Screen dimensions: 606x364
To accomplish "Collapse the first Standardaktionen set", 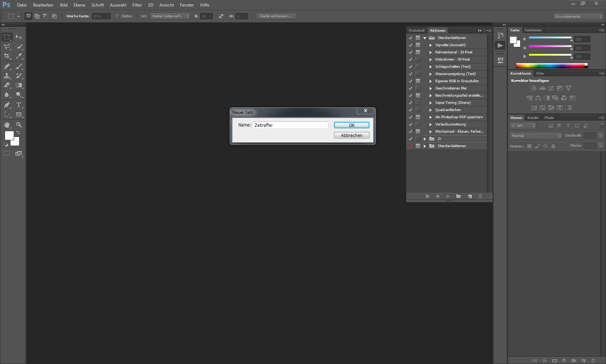I will point(425,38).
